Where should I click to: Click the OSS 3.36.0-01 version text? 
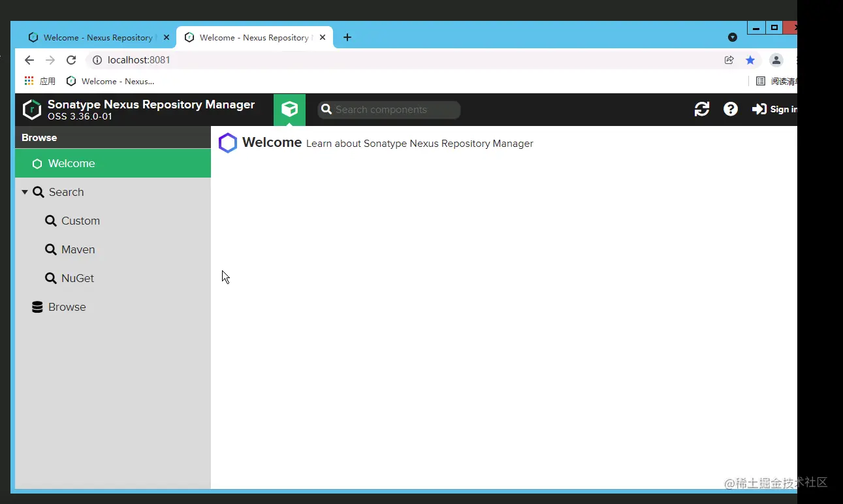[80, 117]
